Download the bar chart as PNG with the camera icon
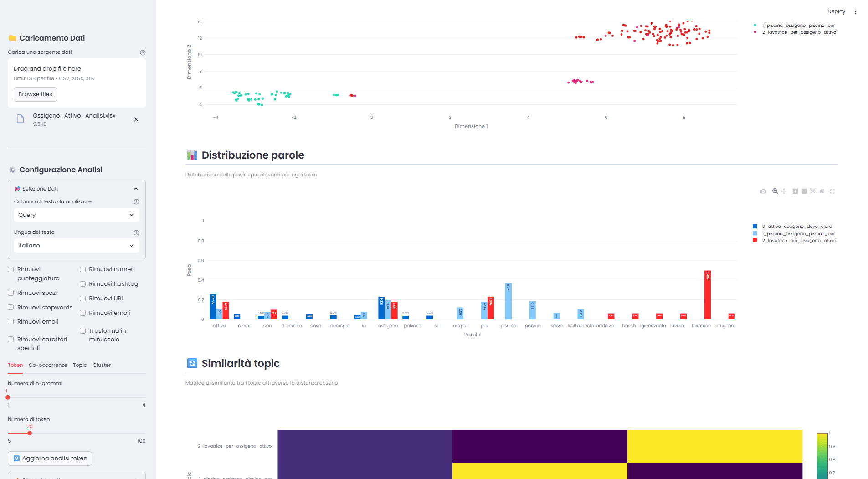Viewport: 868px width, 479px height. (x=763, y=191)
